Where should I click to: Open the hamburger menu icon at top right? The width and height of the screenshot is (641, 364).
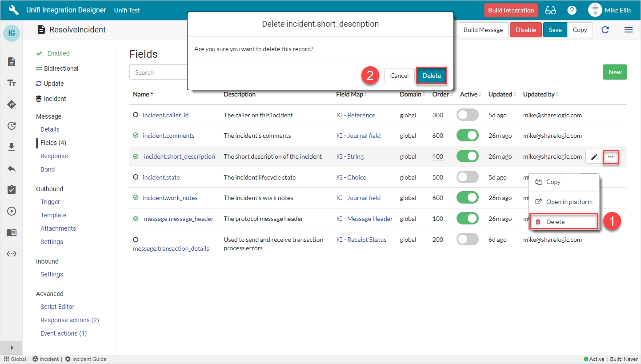point(628,30)
